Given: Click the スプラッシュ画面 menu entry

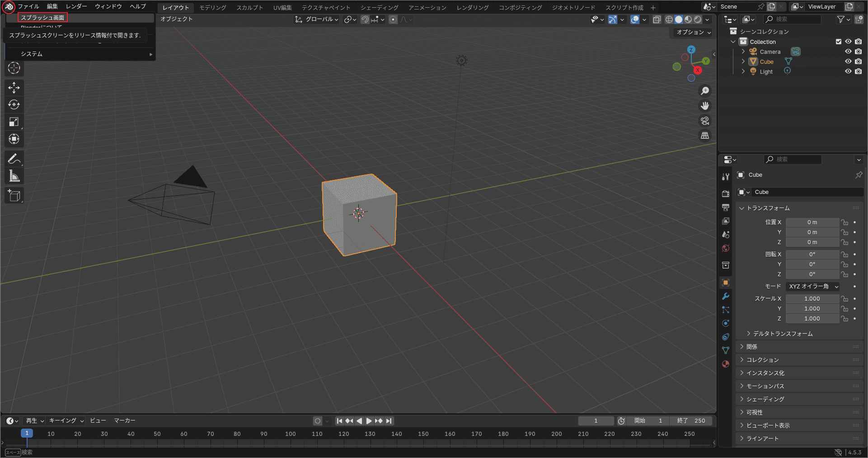Looking at the screenshot, I should click(42, 18).
